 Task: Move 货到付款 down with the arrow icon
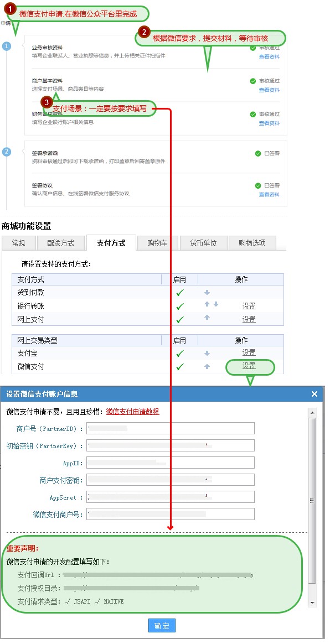[207, 293]
